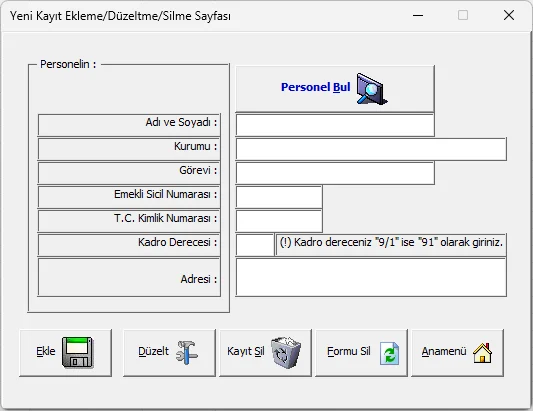
Task: Click the Düzelt button text
Action: [x=153, y=351]
